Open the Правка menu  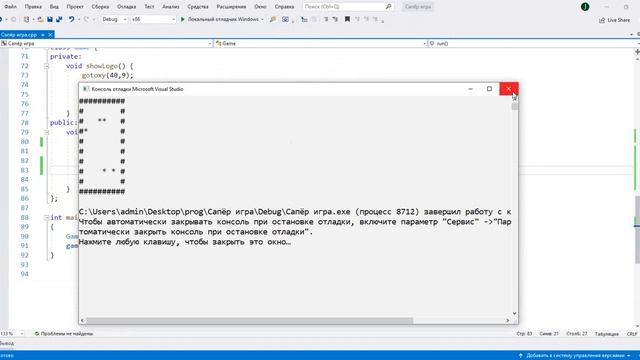pyautogui.click(x=33, y=7)
